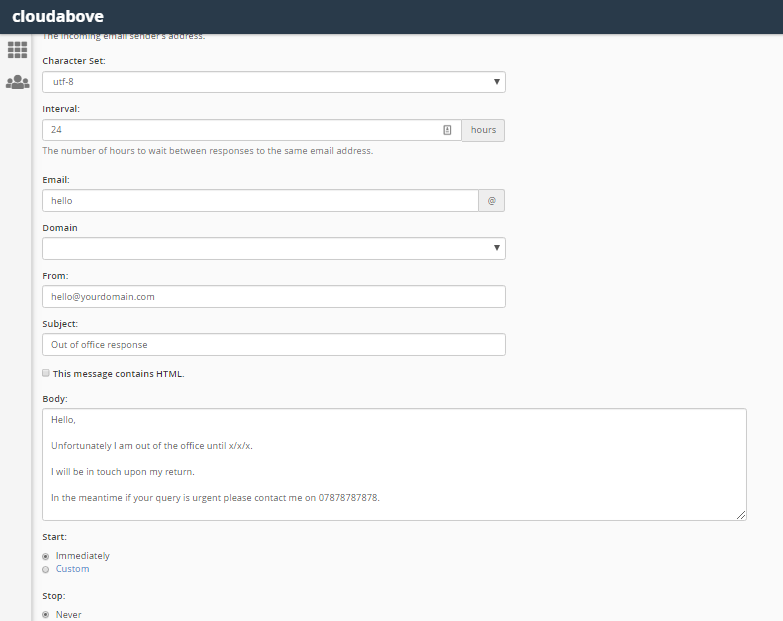The width and height of the screenshot is (783, 621).
Task: Click the hours unit label addon
Action: tap(483, 130)
